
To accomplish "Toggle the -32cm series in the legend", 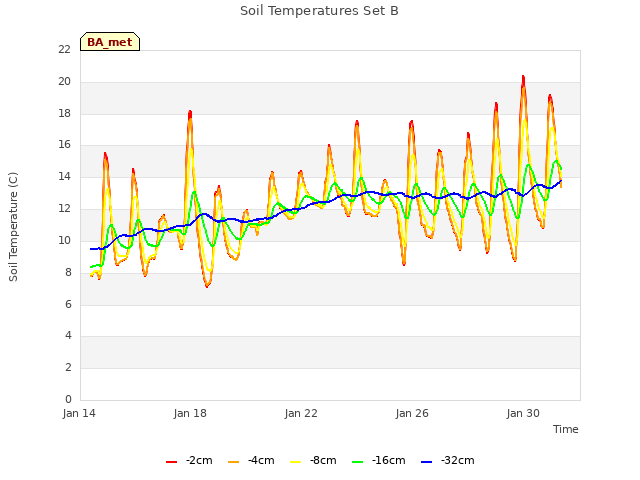I will pyautogui.click(x=447, y=460).
